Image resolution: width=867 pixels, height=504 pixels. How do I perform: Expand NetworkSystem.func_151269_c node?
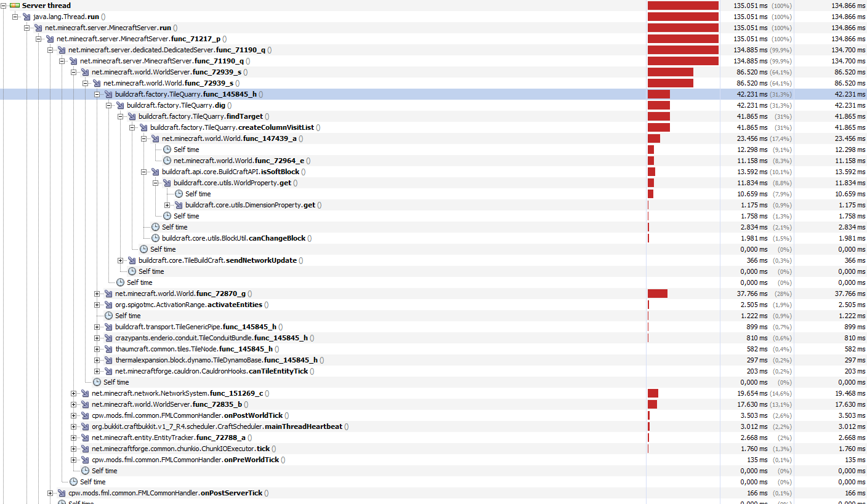click(x=74, y=393)
